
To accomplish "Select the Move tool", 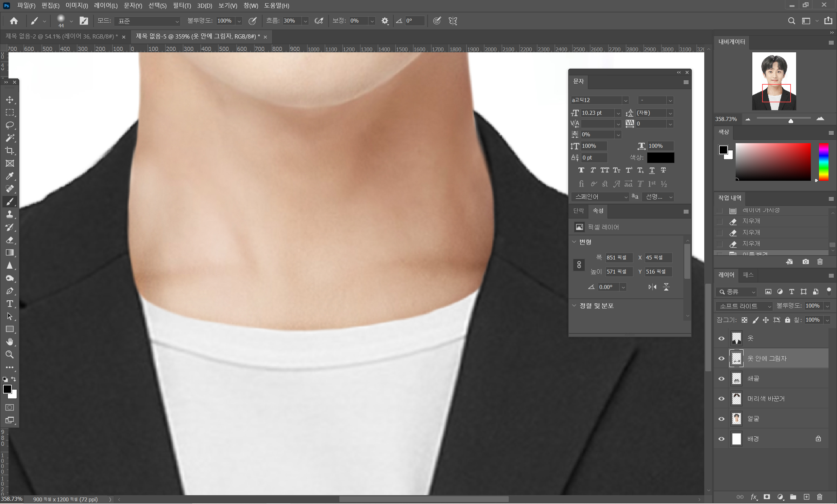I will [x=10, y=100].
